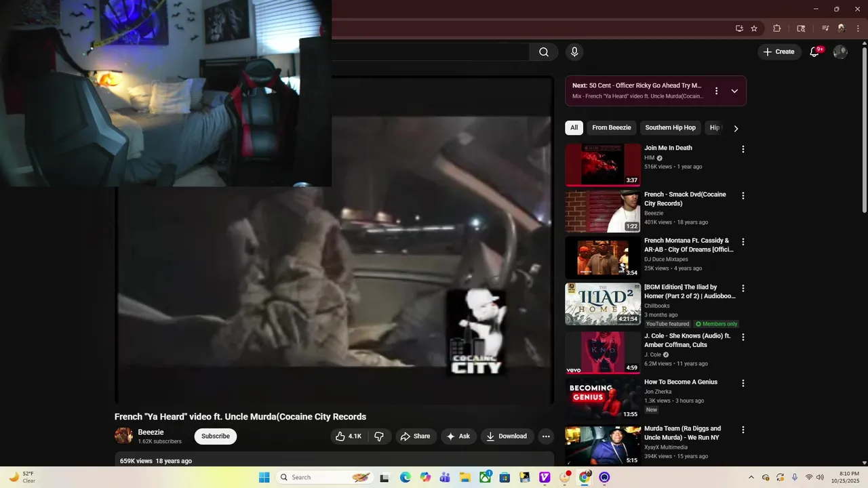Screen dimensions: 868x488
Task: Click the YouTube search input field
Action: [431, 52]
